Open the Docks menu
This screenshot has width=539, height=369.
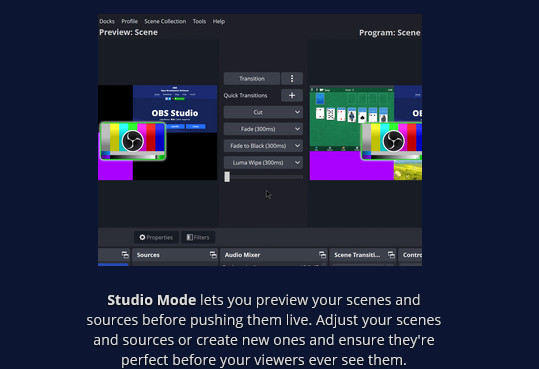pyautogui.click(x=107, y=21)
